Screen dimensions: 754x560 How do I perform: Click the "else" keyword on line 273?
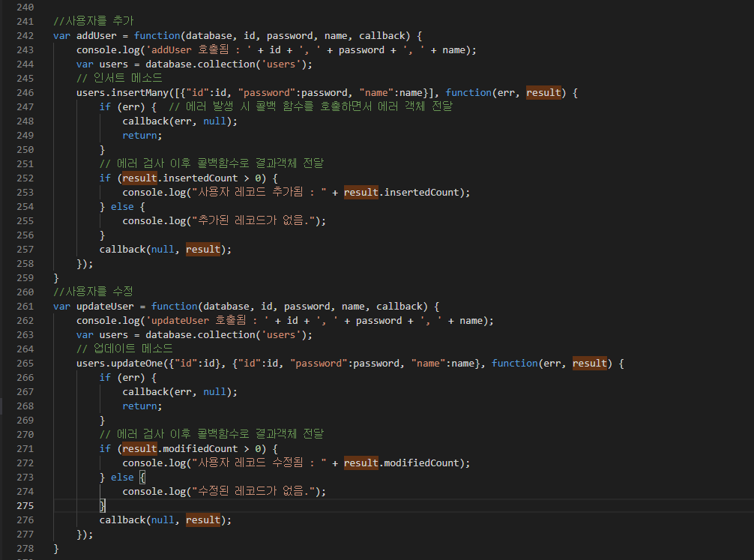pos(122,478)
